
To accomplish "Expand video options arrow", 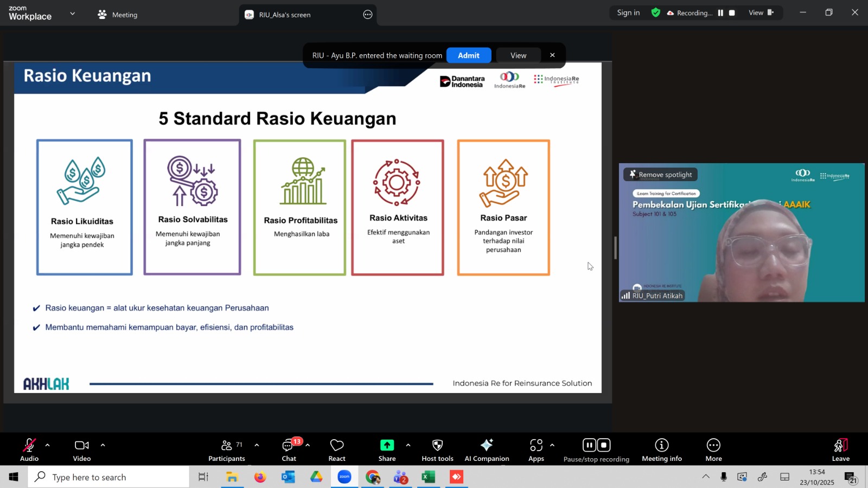I will click(x=103, y=445).
